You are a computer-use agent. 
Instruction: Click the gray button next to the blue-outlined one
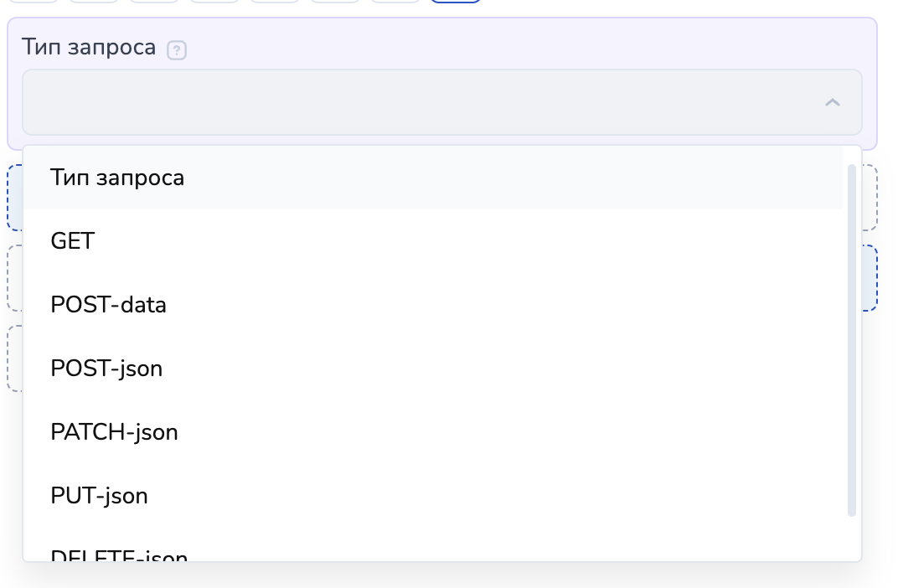[395, 2]
